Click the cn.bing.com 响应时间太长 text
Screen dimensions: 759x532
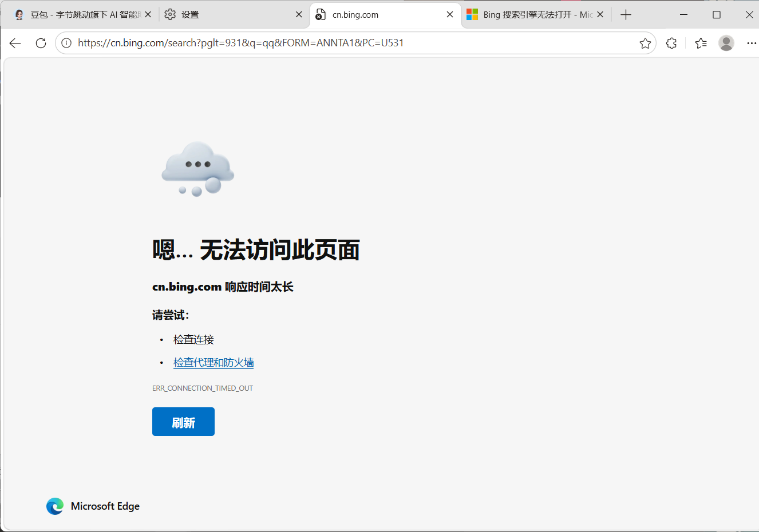coord(223,287)
